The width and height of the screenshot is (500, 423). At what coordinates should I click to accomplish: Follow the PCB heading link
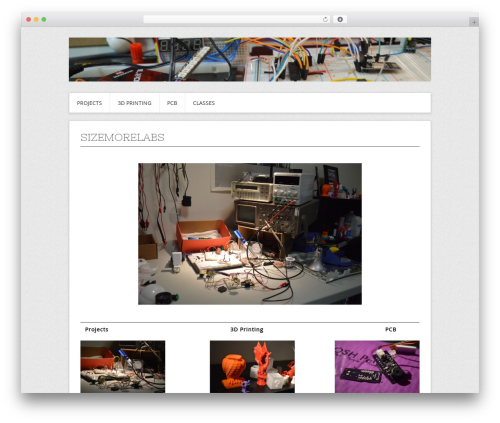click(391, 329)
